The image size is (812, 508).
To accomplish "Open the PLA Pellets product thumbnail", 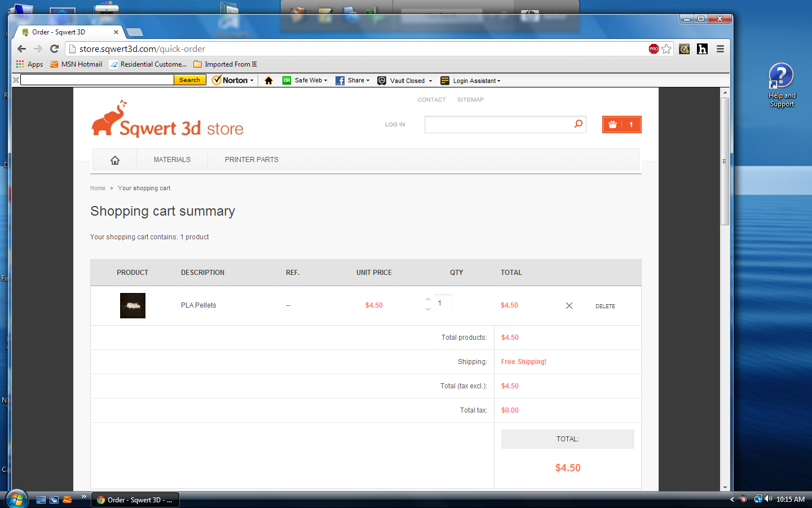I will pyautogui.click(x=133, y=305).
